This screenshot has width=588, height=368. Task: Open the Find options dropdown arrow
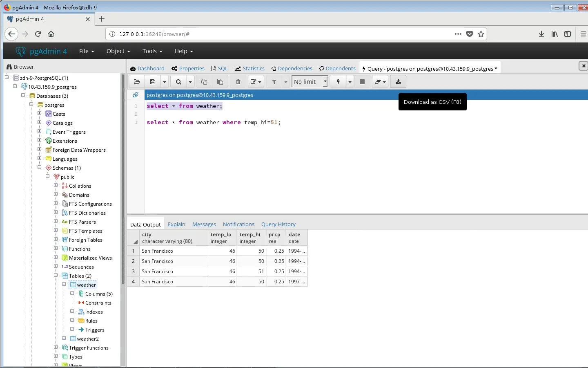click(190, 82)
